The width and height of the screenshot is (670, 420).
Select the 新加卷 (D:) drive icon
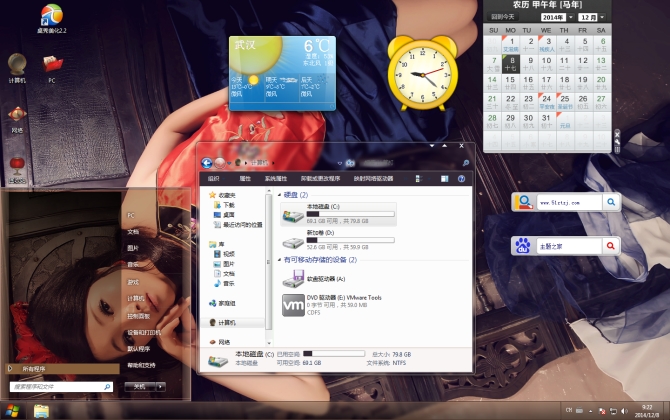(293, 241)
